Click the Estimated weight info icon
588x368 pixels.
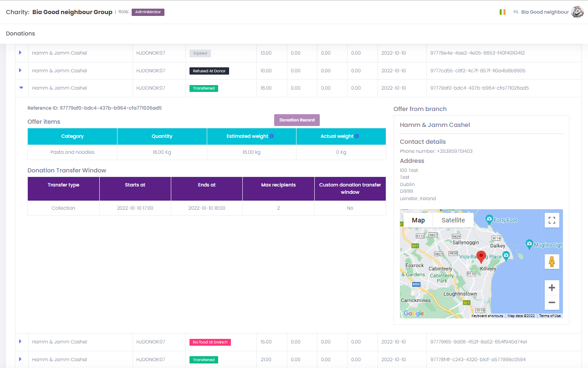pos(271,136)
